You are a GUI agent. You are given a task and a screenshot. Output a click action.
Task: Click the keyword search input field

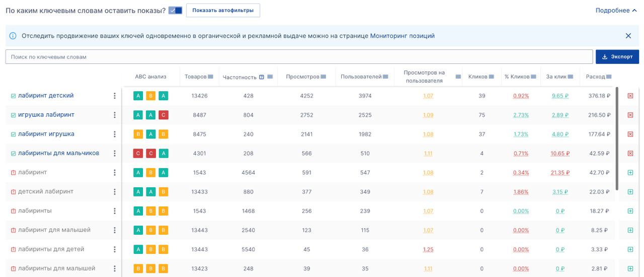click(299, 57)
